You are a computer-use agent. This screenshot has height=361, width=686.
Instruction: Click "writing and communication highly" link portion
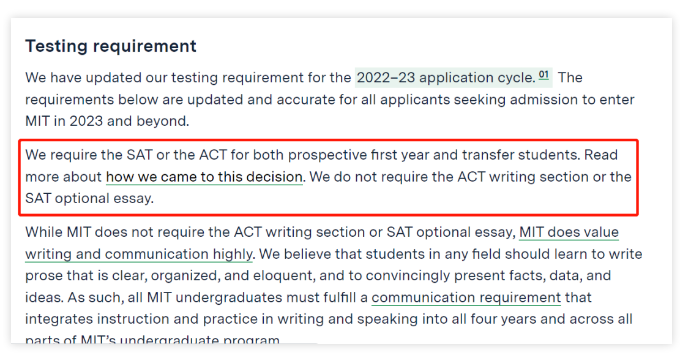click(x=139, y=254)
